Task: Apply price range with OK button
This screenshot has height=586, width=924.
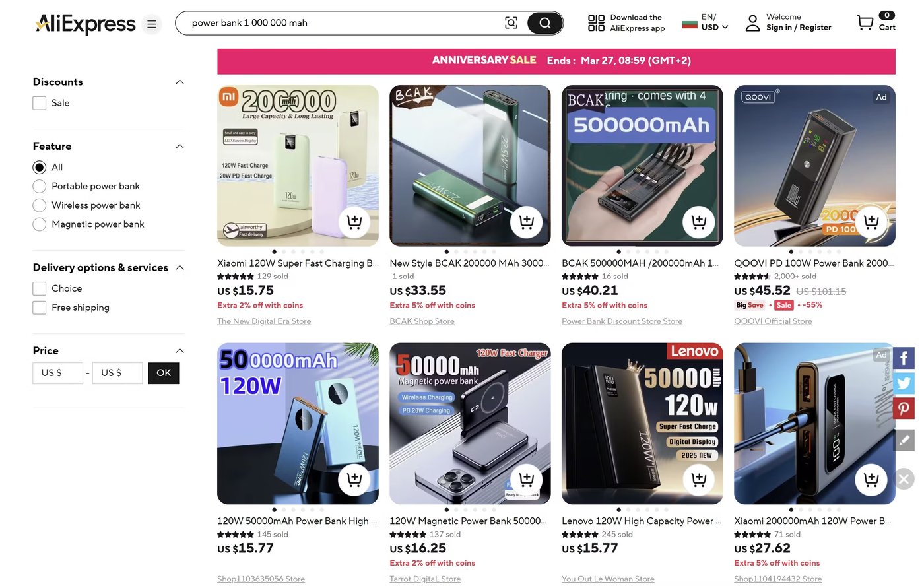Action: click(x=164, y=373)
